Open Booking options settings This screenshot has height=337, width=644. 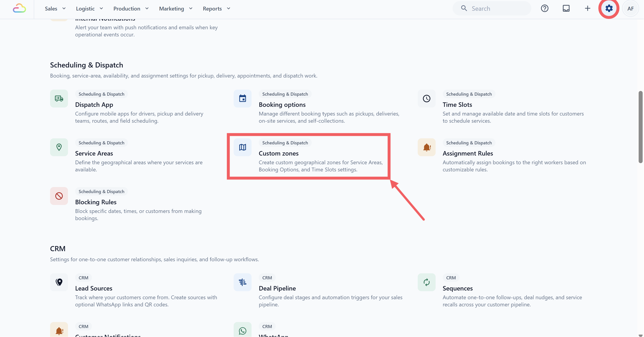tap(282, 105)
